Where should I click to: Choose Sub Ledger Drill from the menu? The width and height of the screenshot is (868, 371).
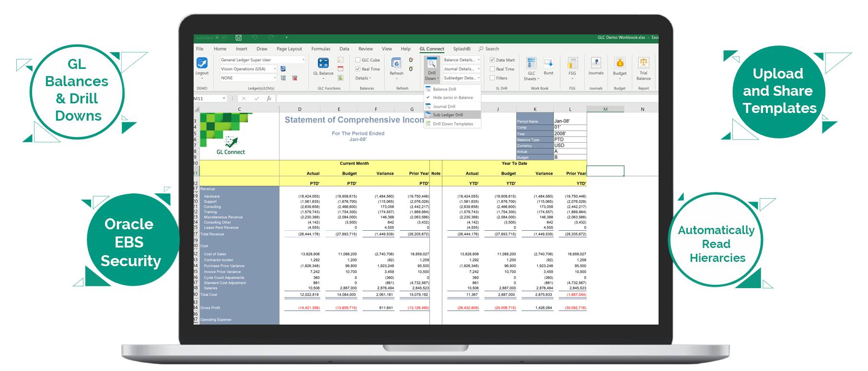click(452, 115)
